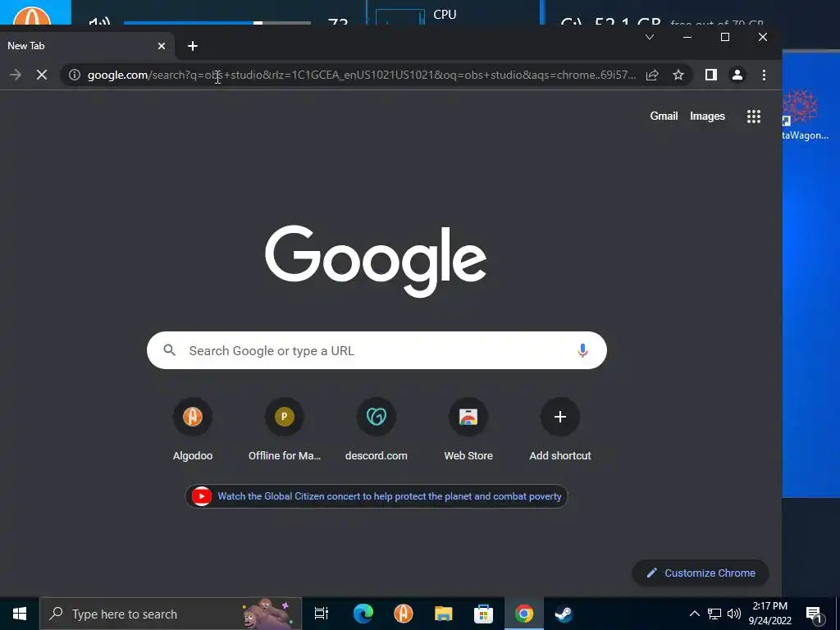The image size is (840, 630).
Task: Click the Chrome taskbar icon
Action: click(524, 614)
